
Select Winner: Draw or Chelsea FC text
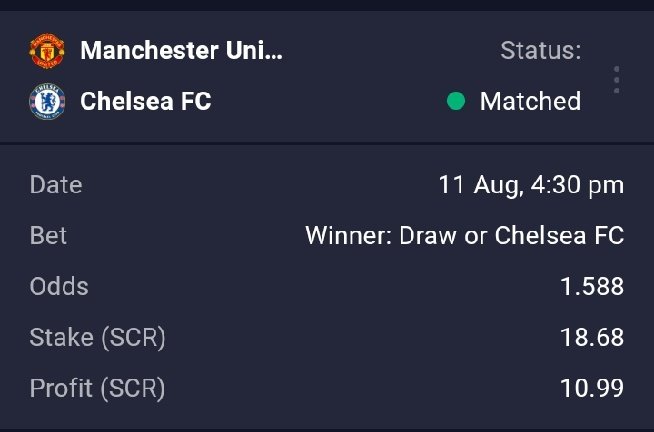click(464, 236)
